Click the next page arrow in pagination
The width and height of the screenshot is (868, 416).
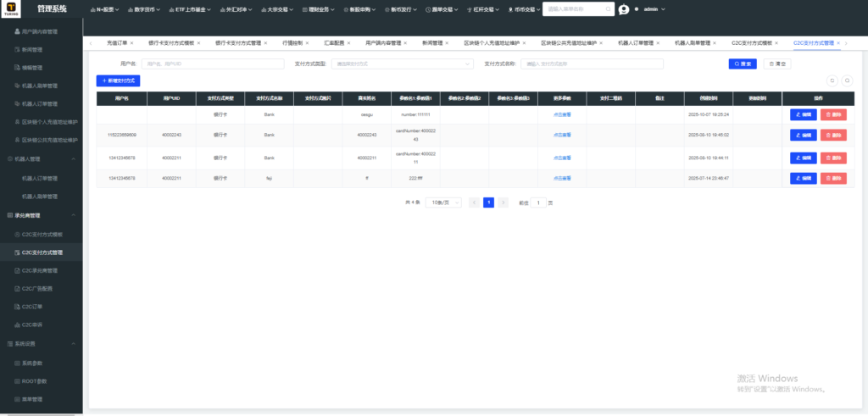pyautogui.click(x=504, y=202)
